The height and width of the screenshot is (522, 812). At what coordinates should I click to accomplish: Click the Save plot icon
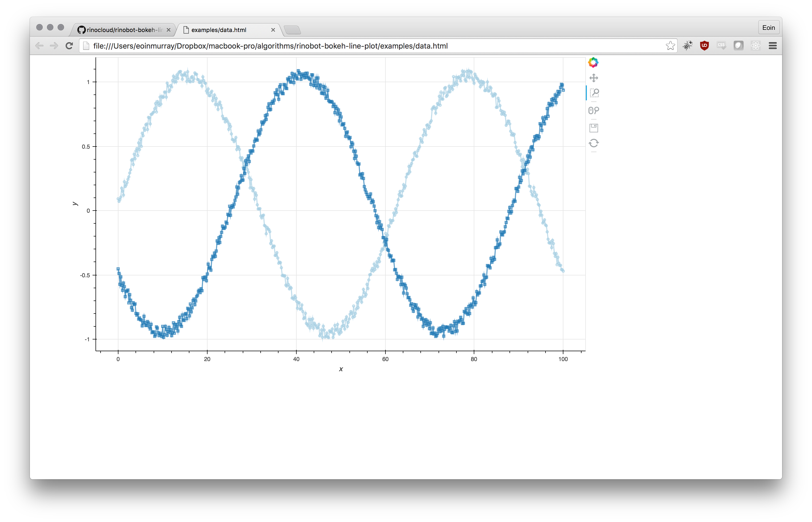coord(594,128)
